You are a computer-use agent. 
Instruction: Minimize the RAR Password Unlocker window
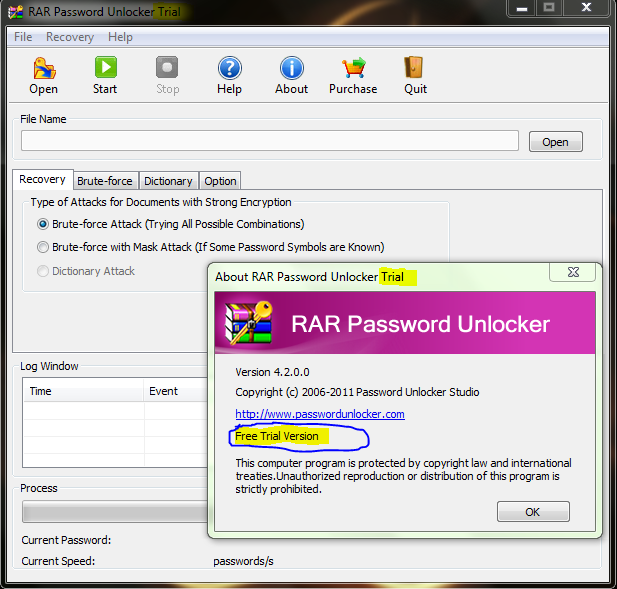(x=522, y=8)
